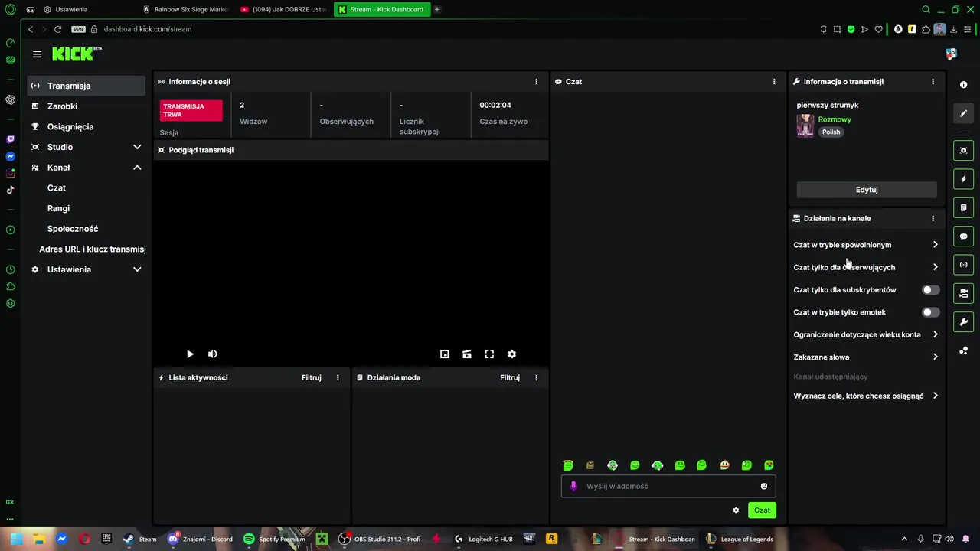This screenshot has height=551, width=980.
Task: Enable Czat w trybie tylko emotek toggle
Action: (x=930, y=312)
